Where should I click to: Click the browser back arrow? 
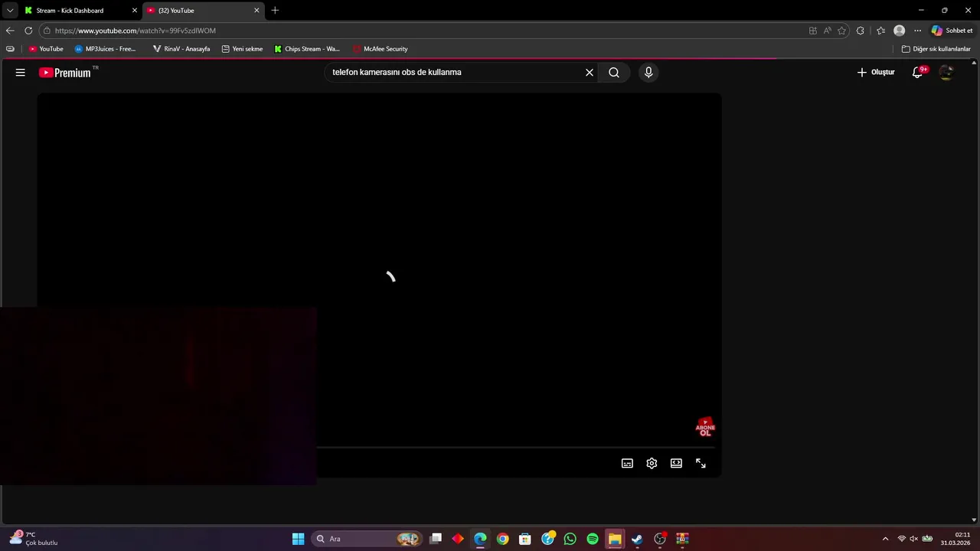[x=10, y=31]
